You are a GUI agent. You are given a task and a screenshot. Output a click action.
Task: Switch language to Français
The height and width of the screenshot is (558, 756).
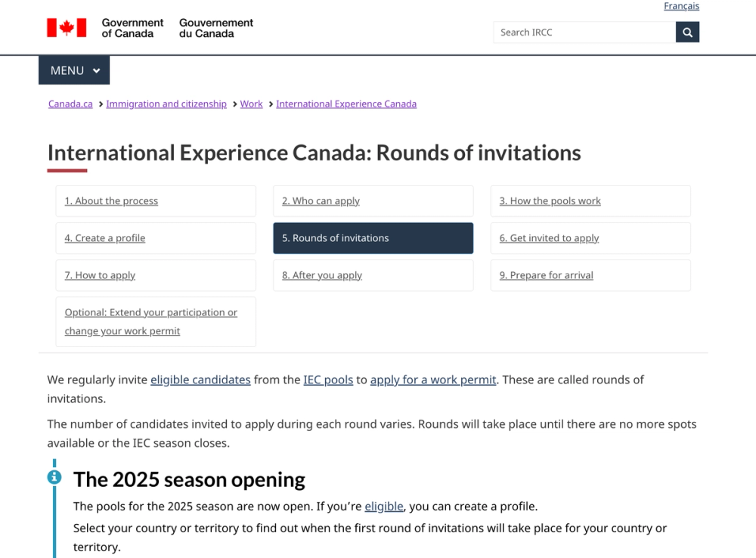(x=681, y=6)
